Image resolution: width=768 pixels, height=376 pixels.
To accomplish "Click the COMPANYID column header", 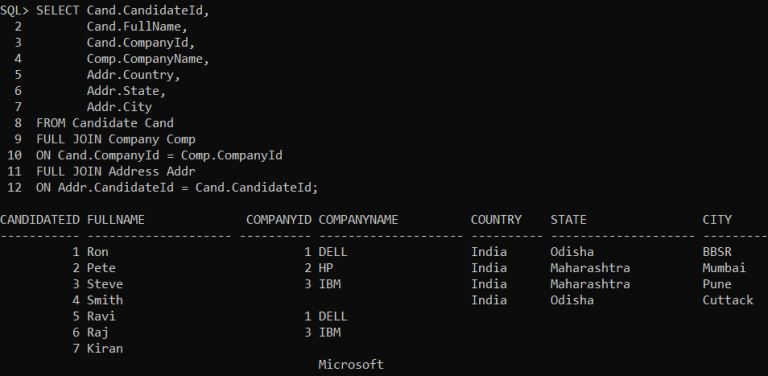I will tap(279, 220).
